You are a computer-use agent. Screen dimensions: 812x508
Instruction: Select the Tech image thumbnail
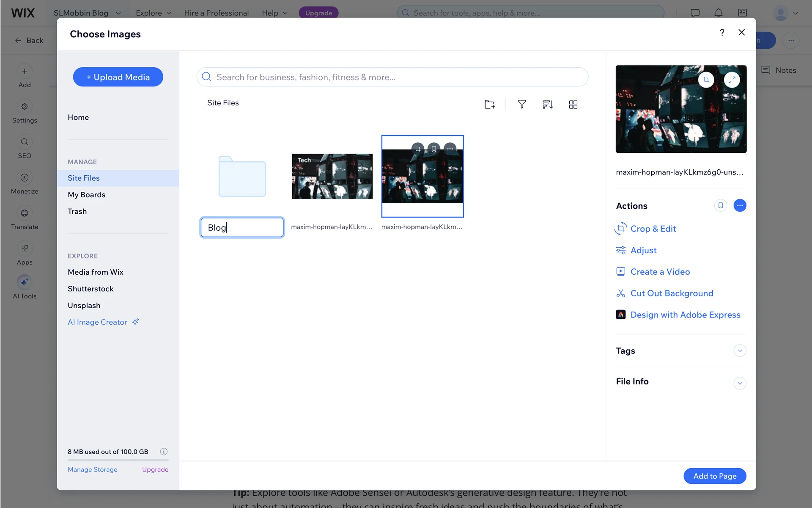pos(332,176)
